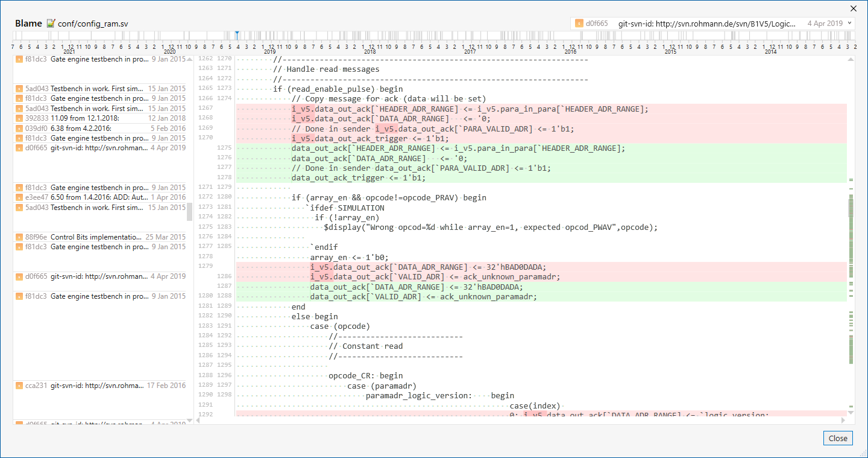The width and height of the screenshot is (868, 458).
Task: Click the 88f96e commit icon
Action: click(x=19, y=237)
